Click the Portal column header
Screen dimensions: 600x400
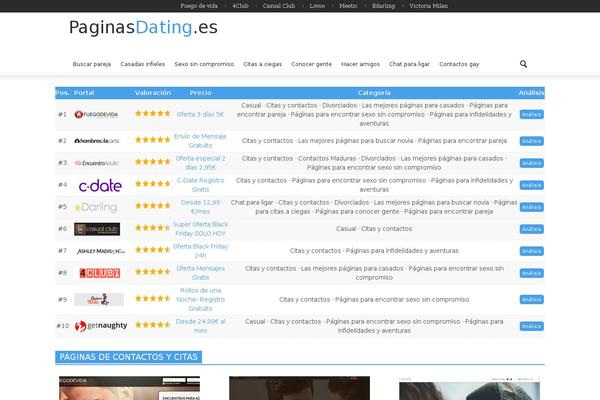pos(84,93)
